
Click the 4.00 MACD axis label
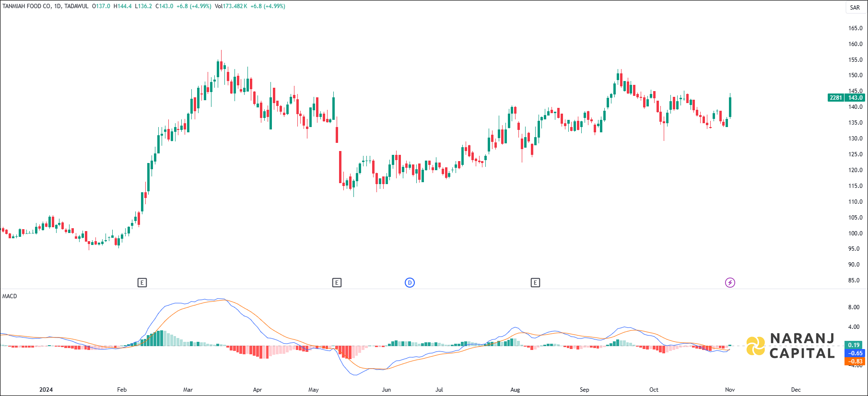pos(854,327)
